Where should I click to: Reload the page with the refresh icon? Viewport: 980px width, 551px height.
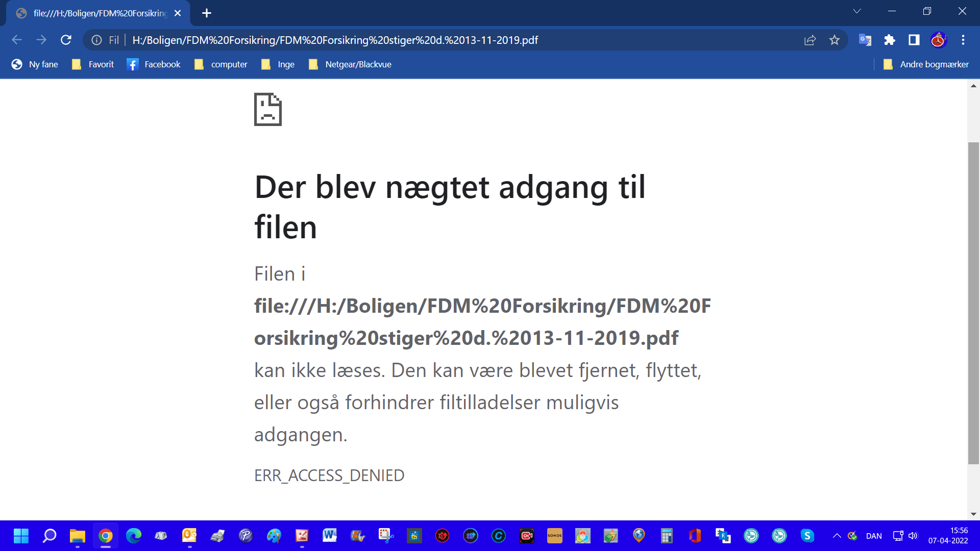[66, 40]
